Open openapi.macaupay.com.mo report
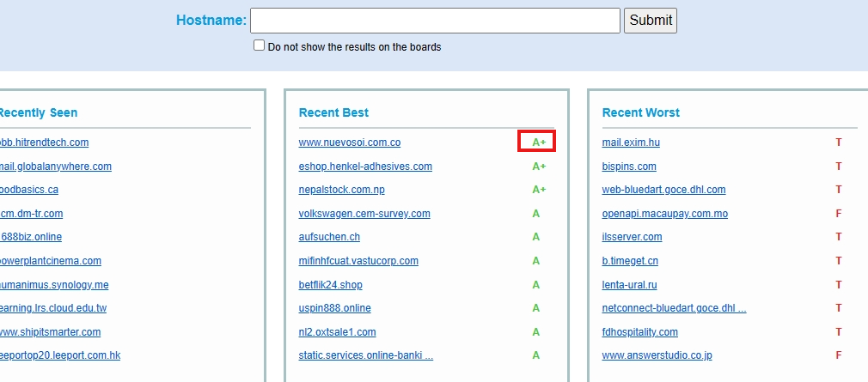The height and width of the screenshot is (382, 868). [664, 214]
